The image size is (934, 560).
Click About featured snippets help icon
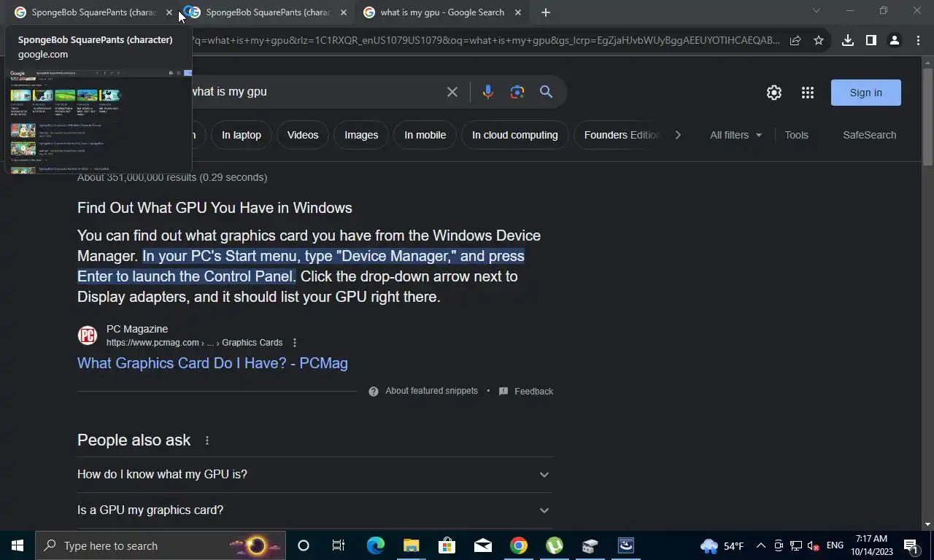(x=374, y=392)
